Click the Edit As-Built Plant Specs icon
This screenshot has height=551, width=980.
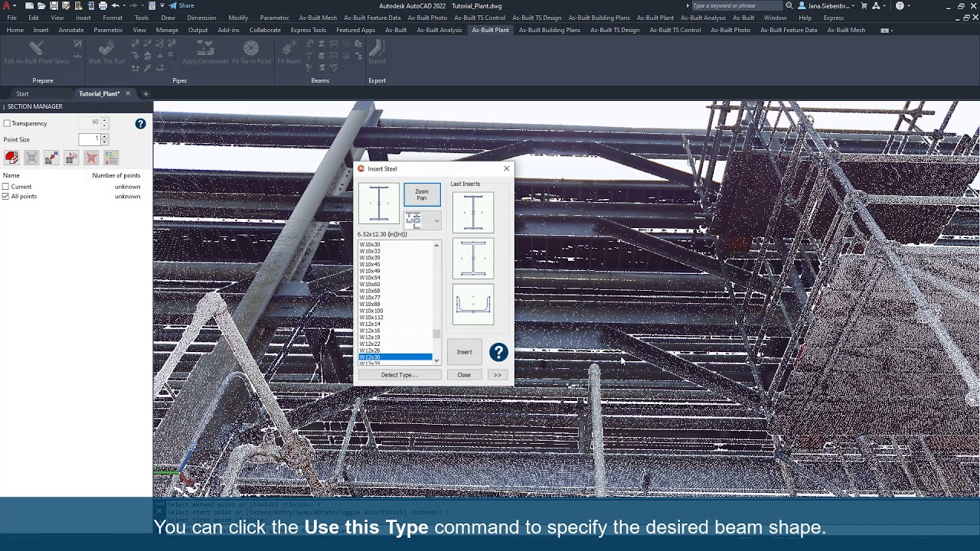pos(36,49)
